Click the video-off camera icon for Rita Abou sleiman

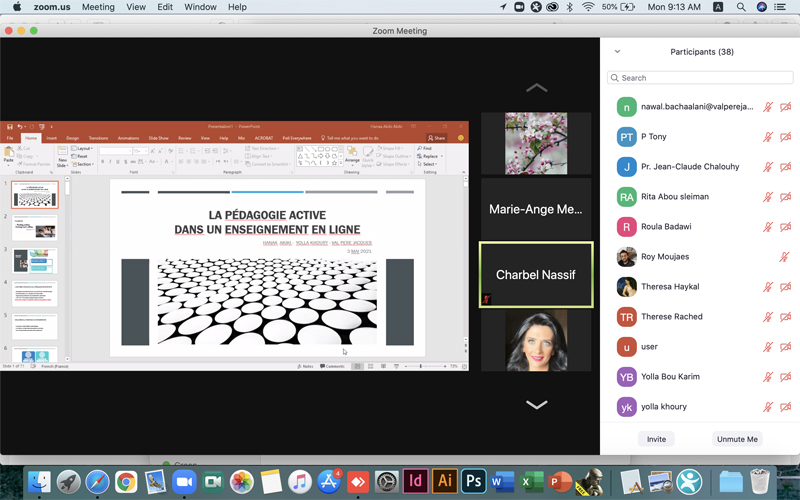(786, 197)
